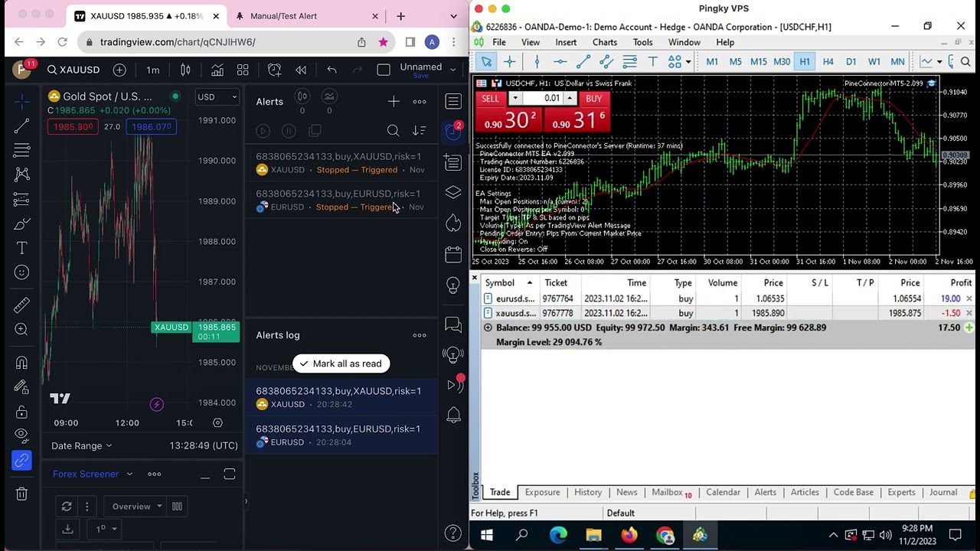Open the XAUUSD symbol search
The height and width of the screenshot is (551, 980).
[x=73, y=70]
